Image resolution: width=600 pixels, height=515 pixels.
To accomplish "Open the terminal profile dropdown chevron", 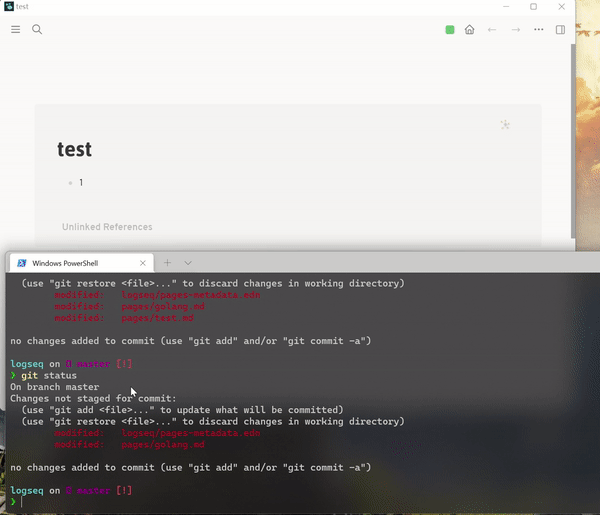I will coord(188,263).
